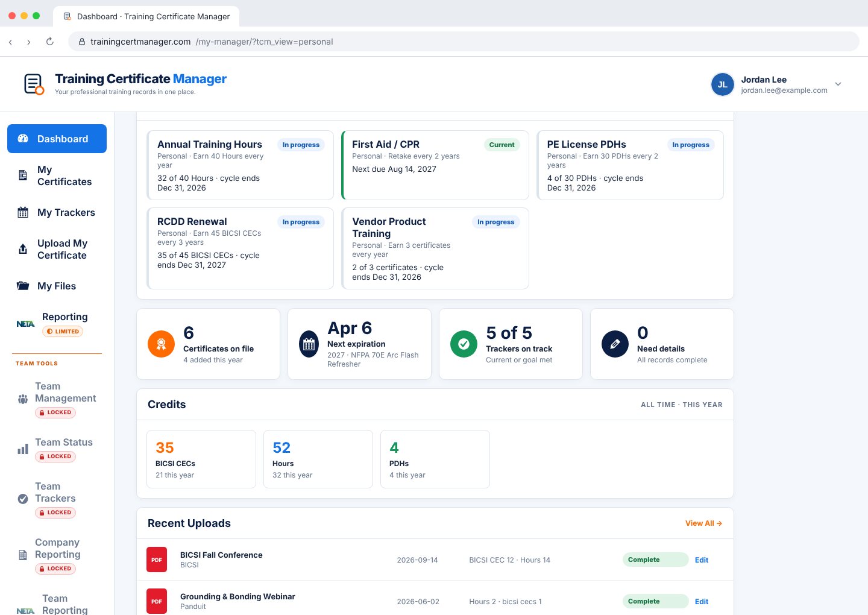Click the PDF icon for BICSI Fall Conference

[157, 560]
